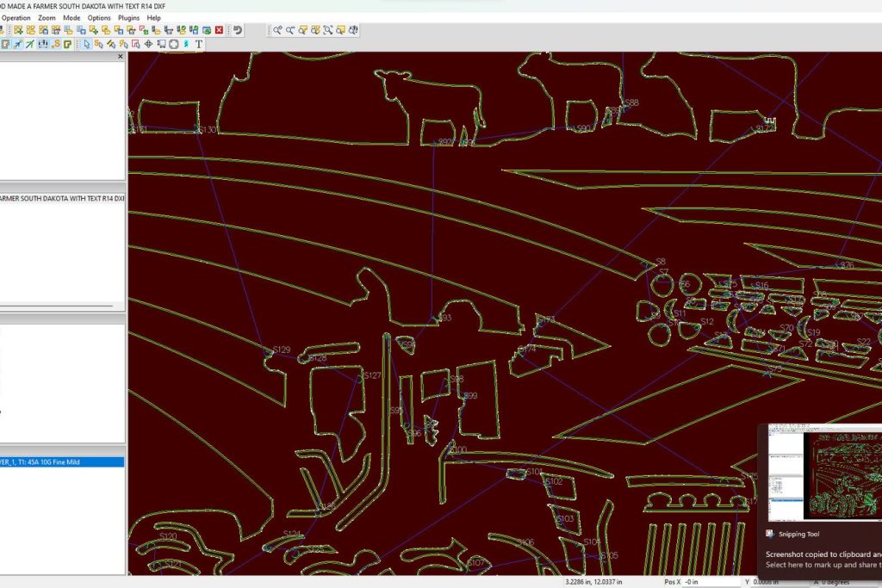The width and height of the screenshot is (882, 588).
Task: Click the Text tool 'T' icon
Action: point(199,44)
